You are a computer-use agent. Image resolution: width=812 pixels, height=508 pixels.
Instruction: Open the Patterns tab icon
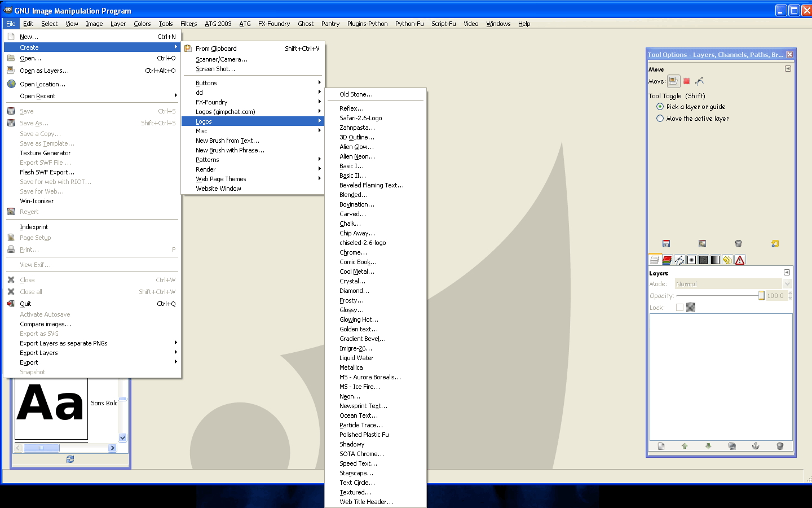pos(703,260)
